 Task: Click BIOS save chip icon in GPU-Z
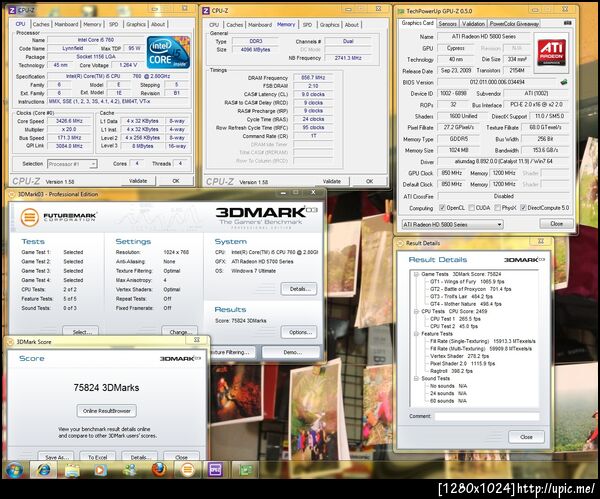point(564,82)
